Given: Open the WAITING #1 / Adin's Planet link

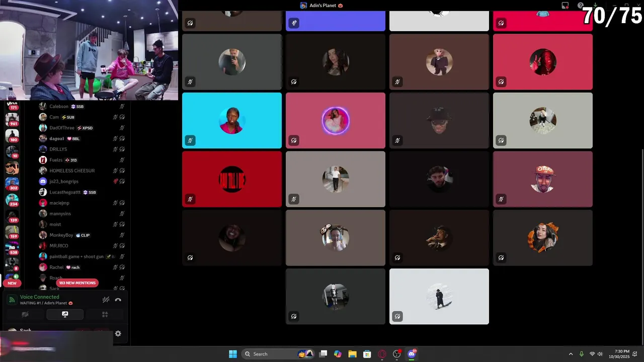Looking at the screenshot, I should (46, 303).
